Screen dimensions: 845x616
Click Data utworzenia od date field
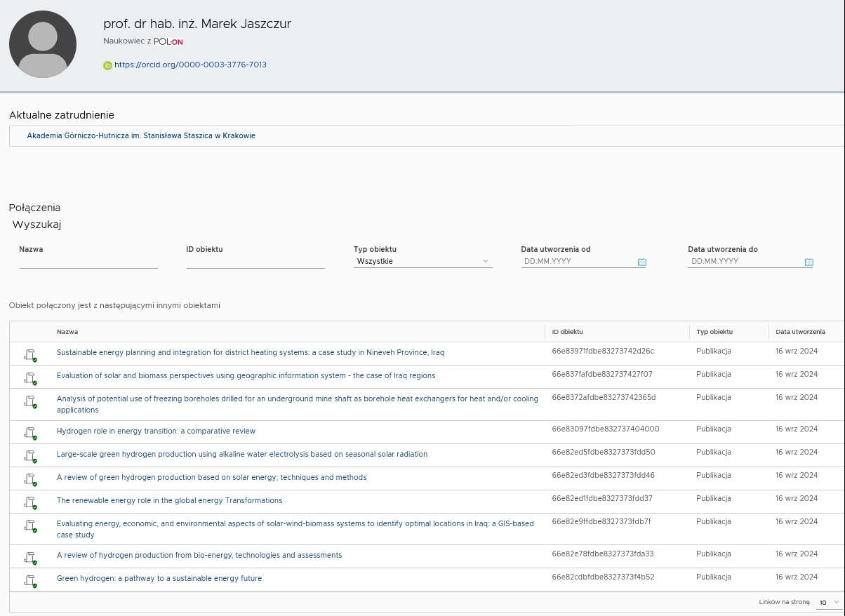(x=577, y=261)
